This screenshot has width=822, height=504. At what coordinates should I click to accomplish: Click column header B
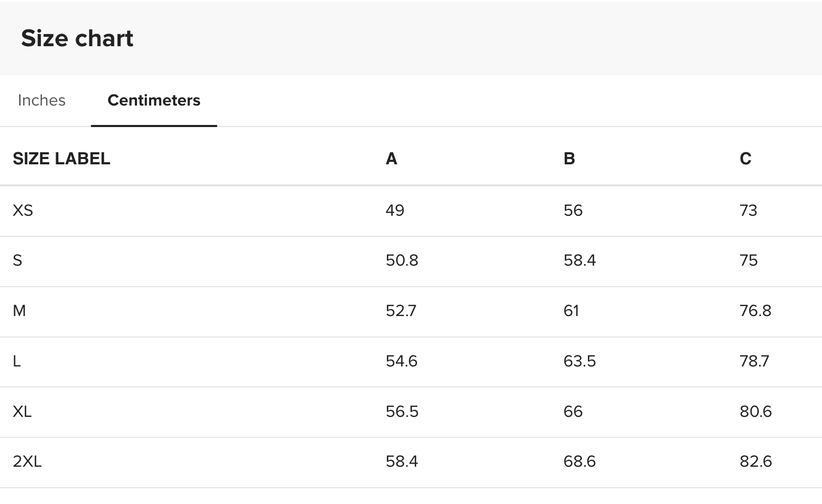[570, 159]
